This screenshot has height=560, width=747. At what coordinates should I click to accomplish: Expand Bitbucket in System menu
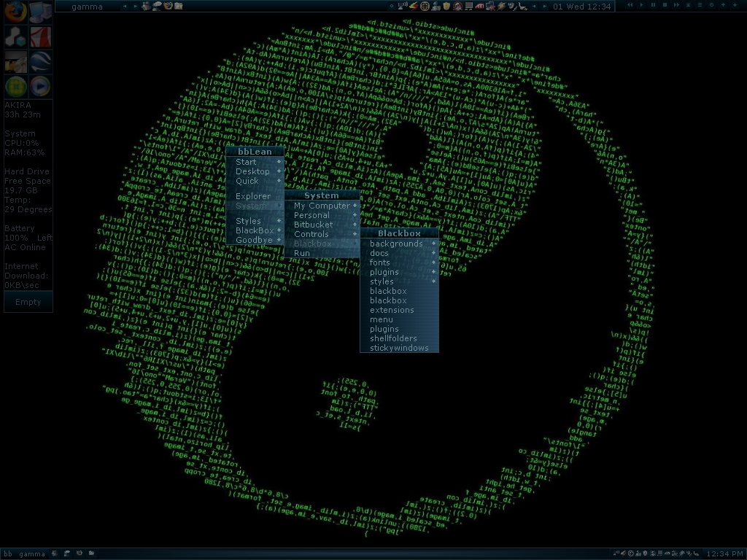tap(322, 225)
